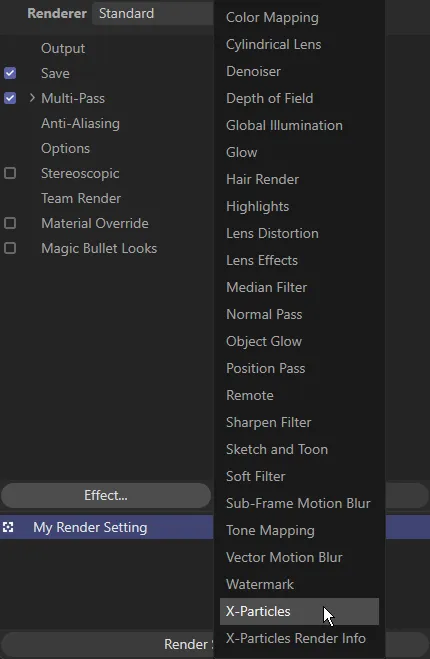Pick Hair Render from list
Screen dimensions: 430x659
(x=299, y=179)
